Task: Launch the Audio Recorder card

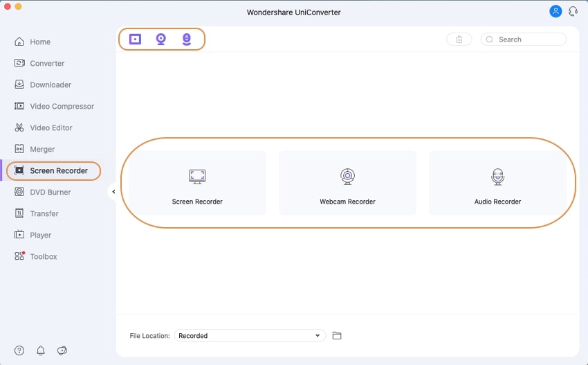Action: [497, 183]
